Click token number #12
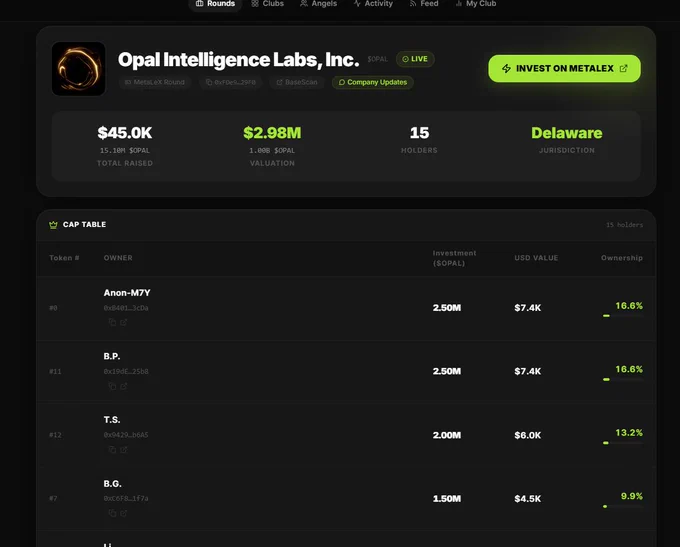Screen dimensions: 680x547 tap(55, 435)
